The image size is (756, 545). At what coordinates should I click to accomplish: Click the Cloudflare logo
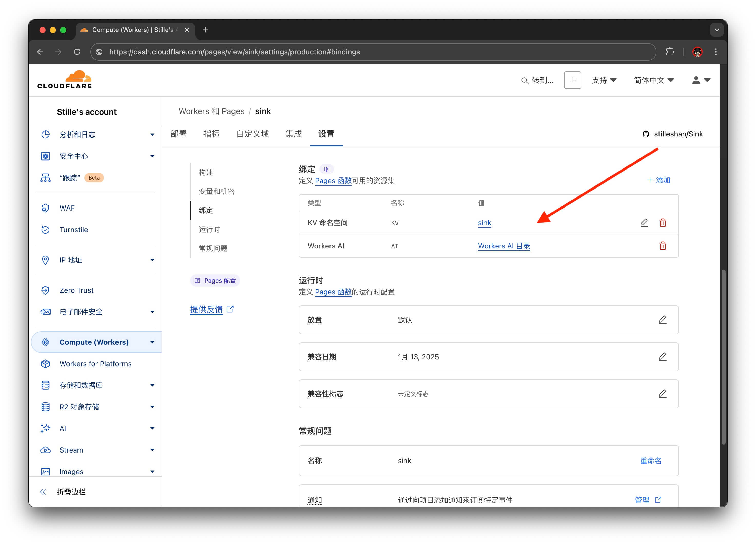pyautogui.click(x=64, y=79)
